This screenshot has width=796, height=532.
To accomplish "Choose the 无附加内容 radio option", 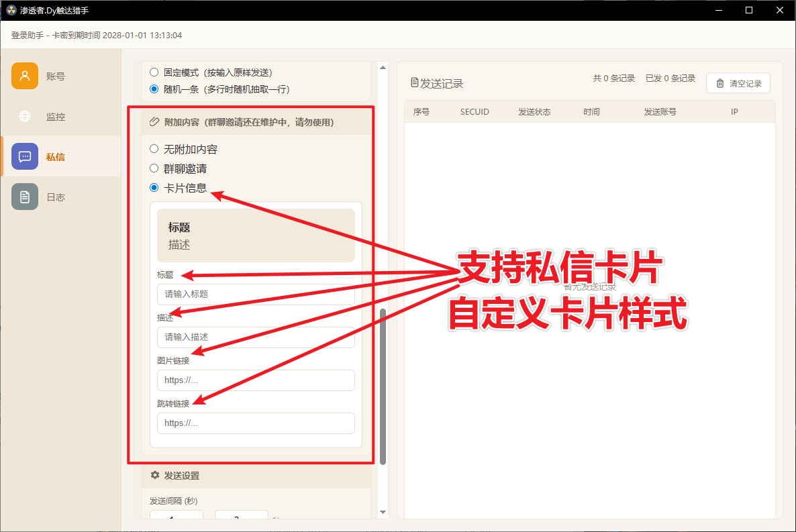I will (x=154, y=149).
